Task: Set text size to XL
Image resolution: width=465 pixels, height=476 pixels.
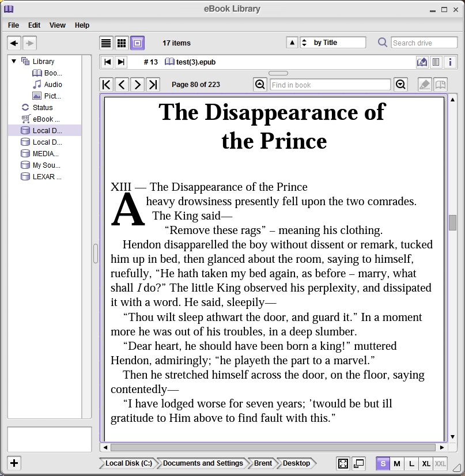Action: [x=426, y=463]
